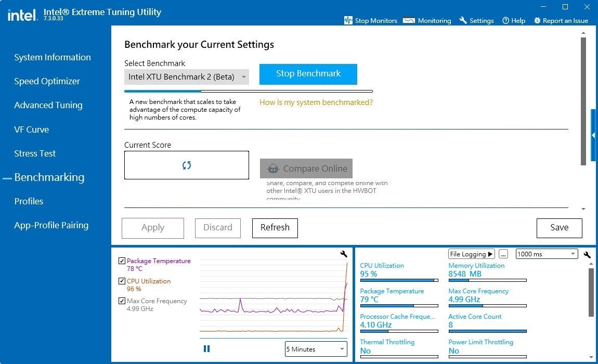Go to Speed Optimizer
The image size is (598, 364).
point(47,81)
